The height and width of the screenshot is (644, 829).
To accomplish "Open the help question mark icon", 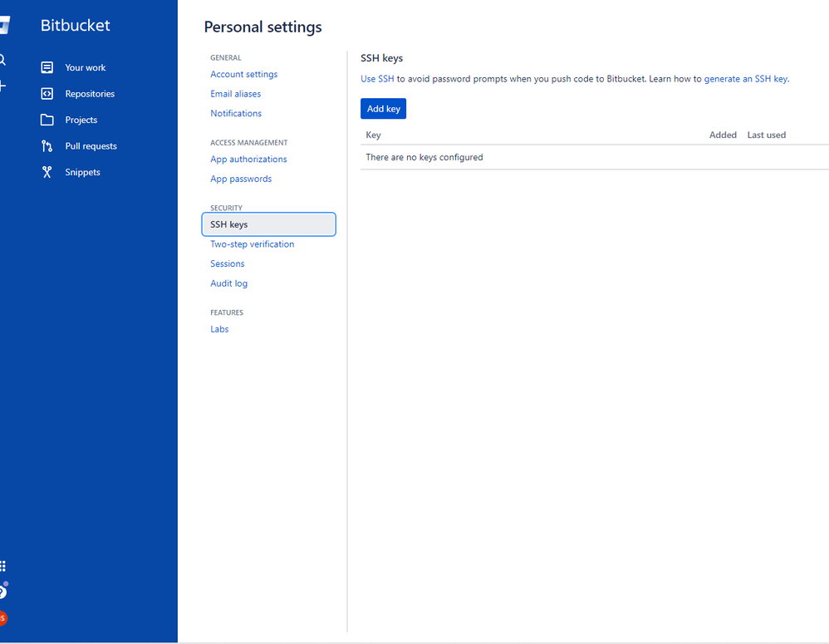I will click(x=2, y=591).
